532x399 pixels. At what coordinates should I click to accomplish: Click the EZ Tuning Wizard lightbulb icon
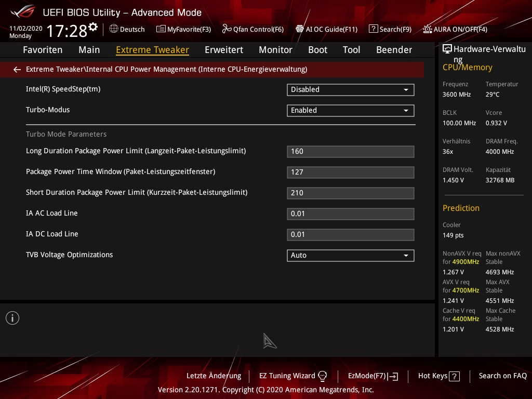coord(322,376)
